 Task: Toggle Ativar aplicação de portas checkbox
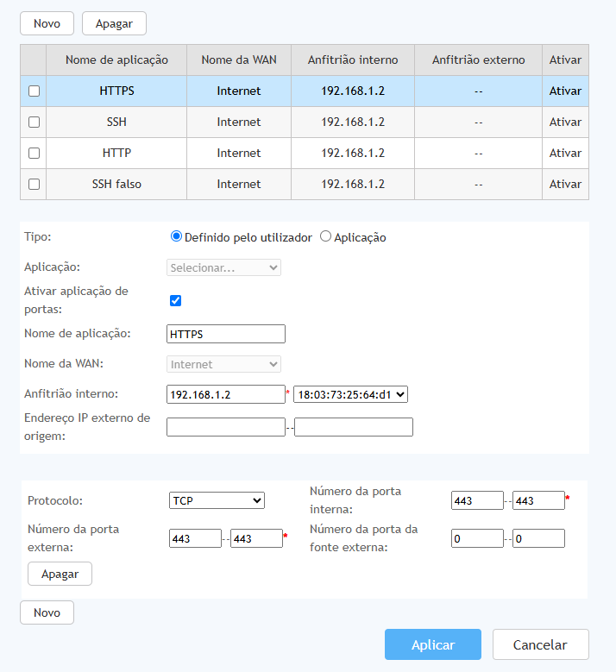pyautogui.click(x=176, y=300)
